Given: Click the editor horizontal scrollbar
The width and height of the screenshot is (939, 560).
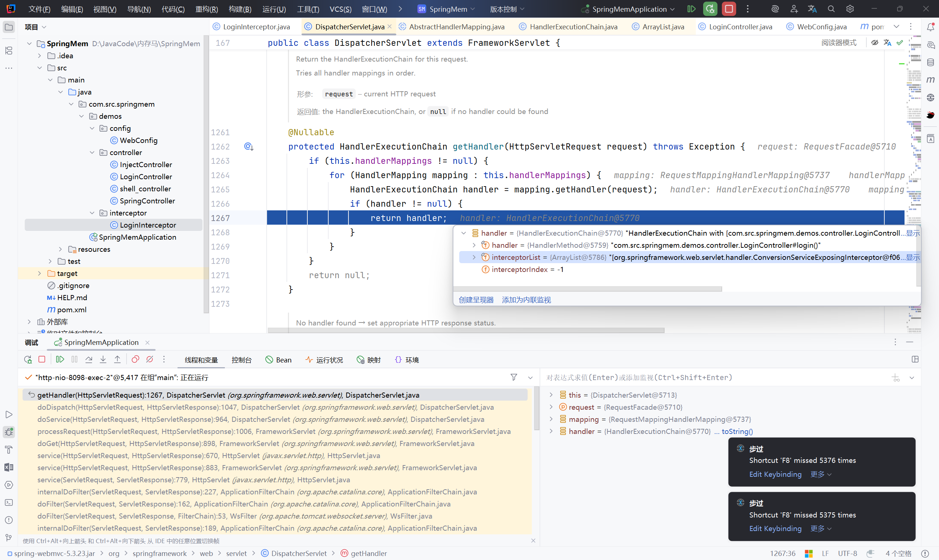Looking at the screenshot, I should pyautogui.click(x=466, y=330).
